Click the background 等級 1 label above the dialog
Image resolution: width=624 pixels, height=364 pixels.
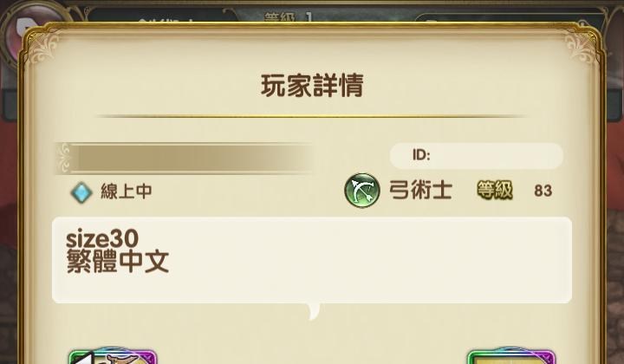tap(289, 17)
